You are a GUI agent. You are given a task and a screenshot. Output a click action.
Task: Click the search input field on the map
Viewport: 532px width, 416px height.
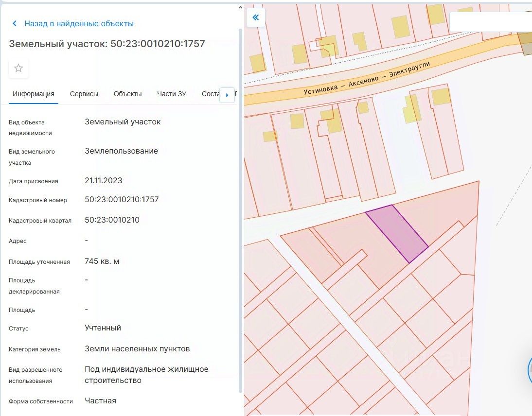click(491, 22)
